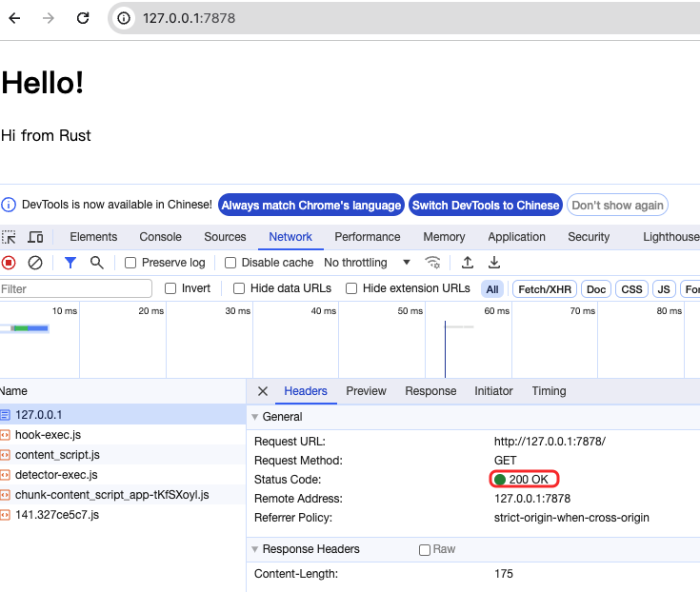Open the Console tab

(x=161, y=237)
